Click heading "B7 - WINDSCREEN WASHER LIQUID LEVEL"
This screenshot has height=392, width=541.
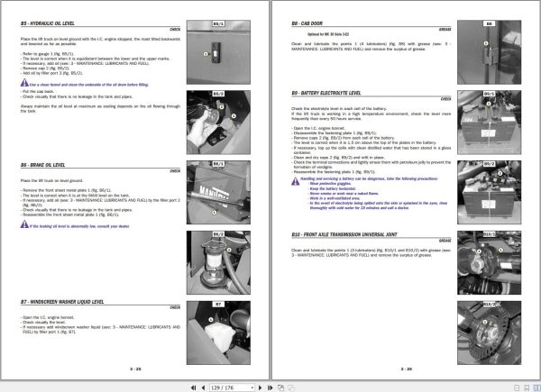tap(62, 302)
